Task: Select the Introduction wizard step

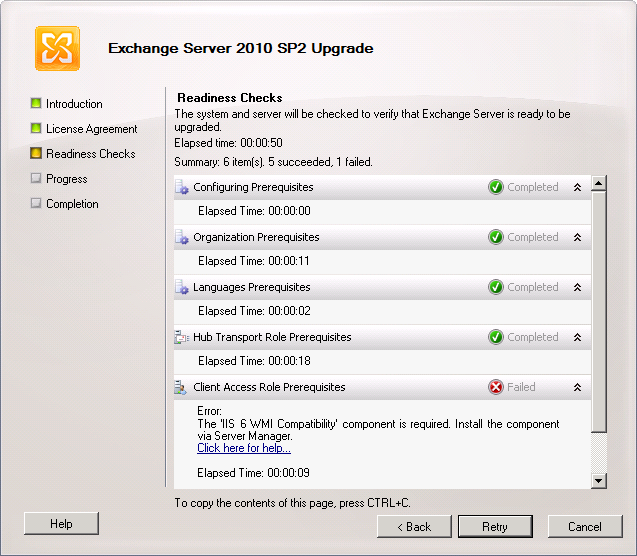Action: [74, 104]
